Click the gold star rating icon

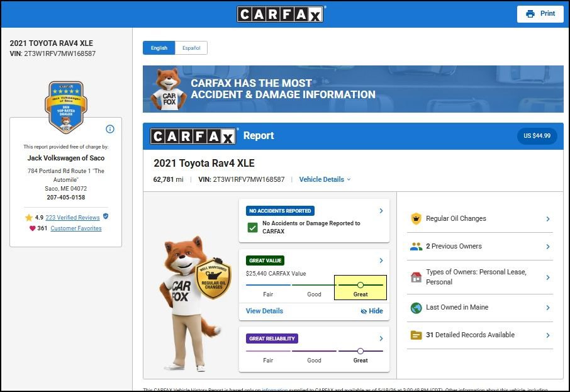coord(29,218)
